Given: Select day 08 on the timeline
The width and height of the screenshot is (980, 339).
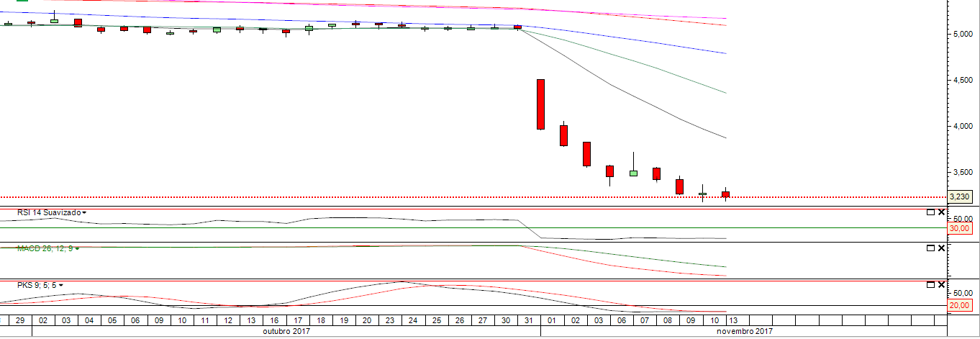Looking at the screenshot, I should [667, 320].
